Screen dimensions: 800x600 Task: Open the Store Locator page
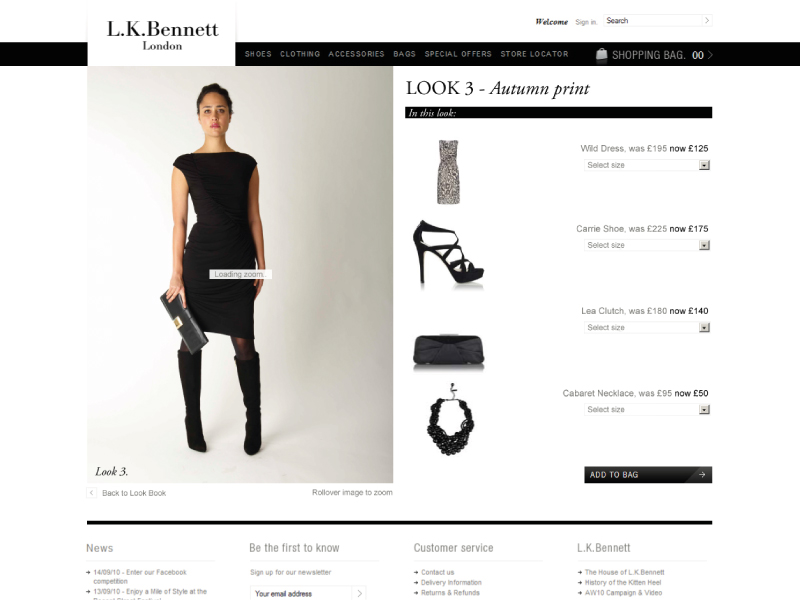534,54
